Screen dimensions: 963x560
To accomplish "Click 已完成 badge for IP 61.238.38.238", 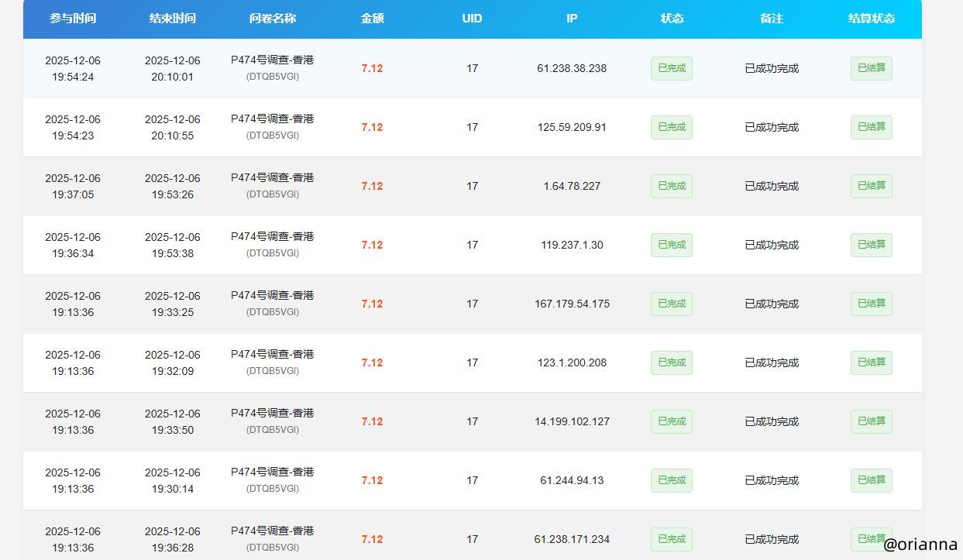I will pyautogui.click(x=672, y=68).
